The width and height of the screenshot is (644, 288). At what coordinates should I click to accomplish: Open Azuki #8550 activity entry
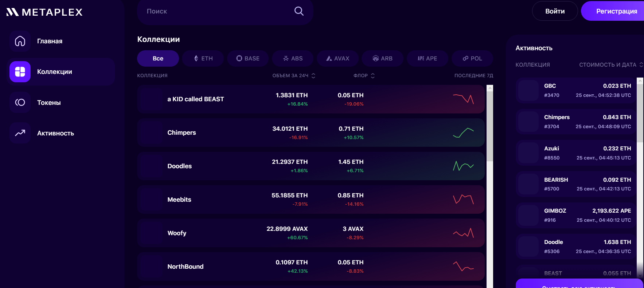click(576, 153)
